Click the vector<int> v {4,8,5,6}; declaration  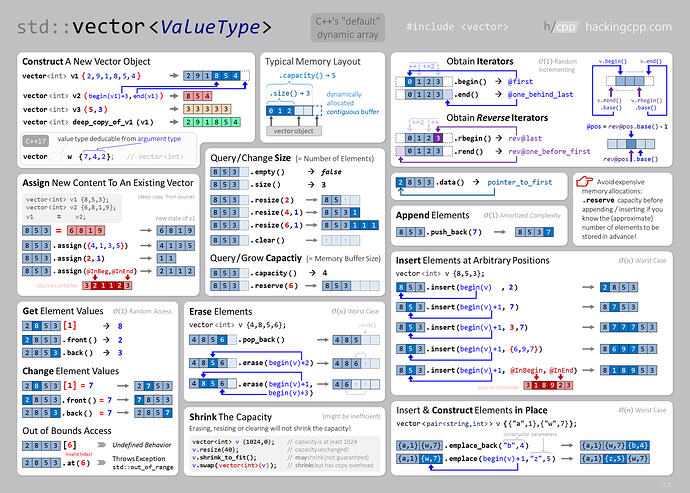pyautogui.click(x=238, y=325)
